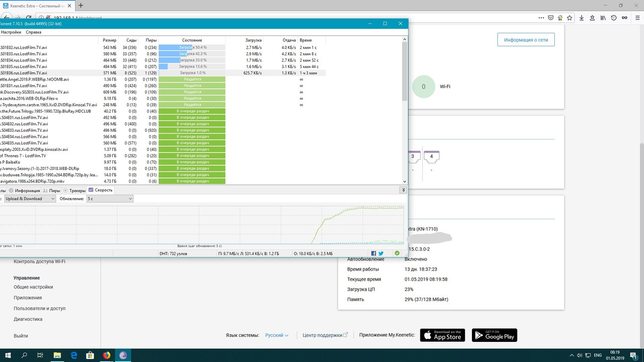The width and height of the screenshot is (644, 362).
Task: Save page to Pocket icon
Action: point(550,18)
